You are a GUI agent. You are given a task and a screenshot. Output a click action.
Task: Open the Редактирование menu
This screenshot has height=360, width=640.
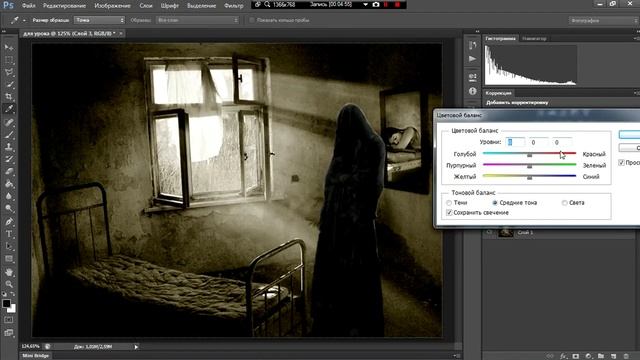pyautogui.click(x=64, y=6)
